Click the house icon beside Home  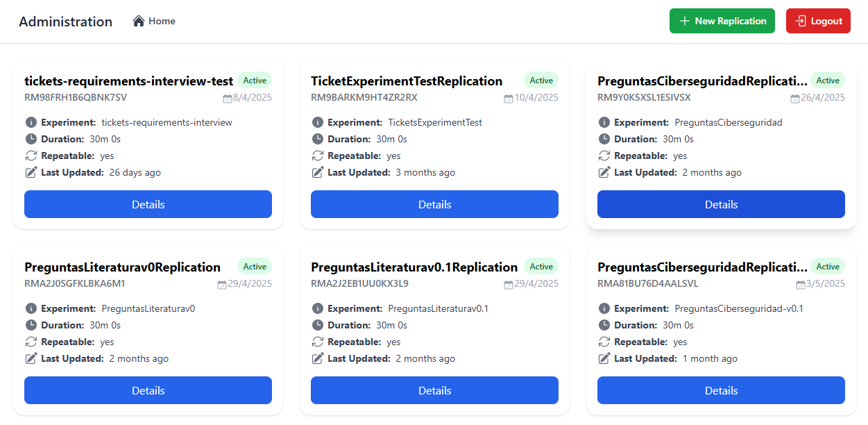tap(137, 20)
